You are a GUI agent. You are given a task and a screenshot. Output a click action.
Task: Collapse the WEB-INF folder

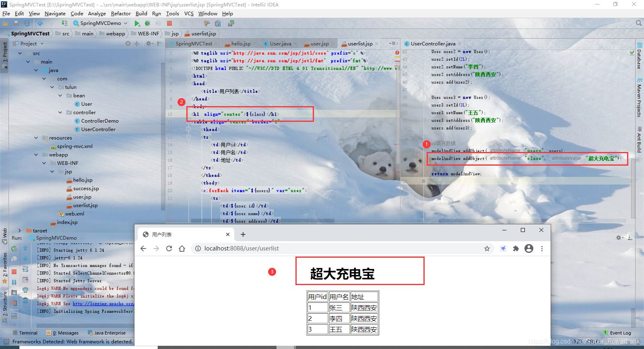click(44, 163)
